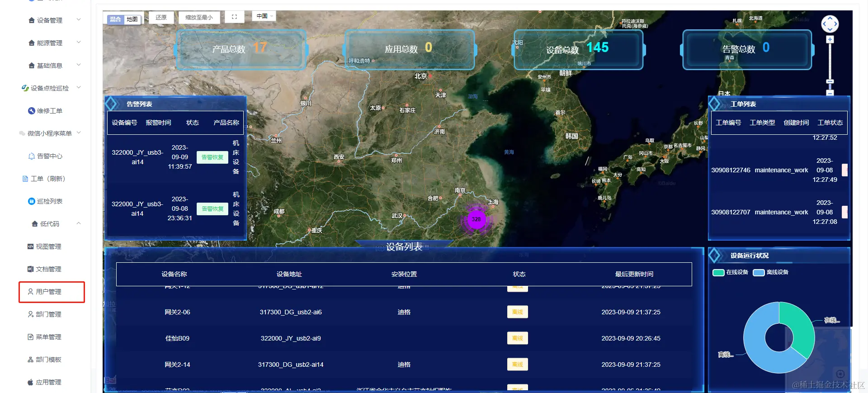Click the 巡检列表 circle icon

click(32, 201)
